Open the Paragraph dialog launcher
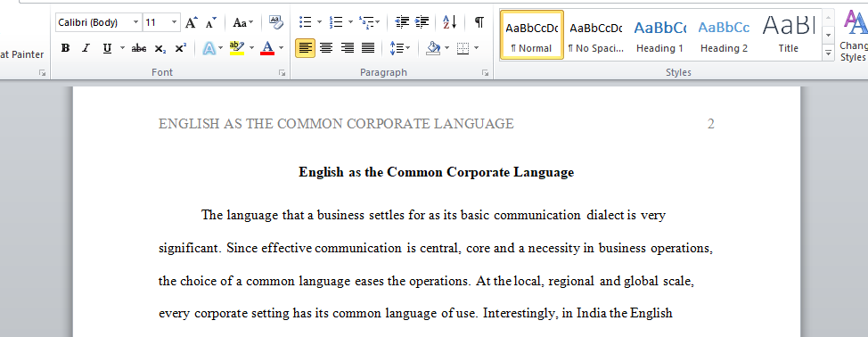 tap(486, 72)
